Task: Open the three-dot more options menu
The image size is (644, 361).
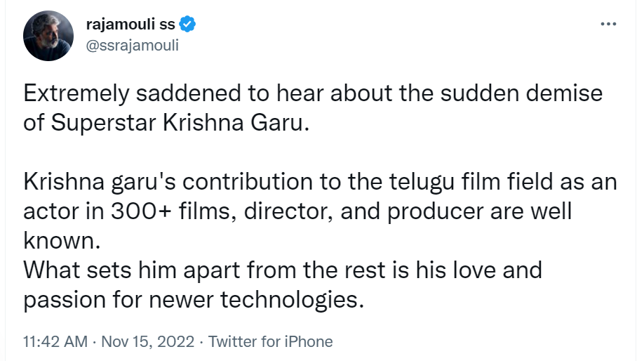Action: coord(608,25)
